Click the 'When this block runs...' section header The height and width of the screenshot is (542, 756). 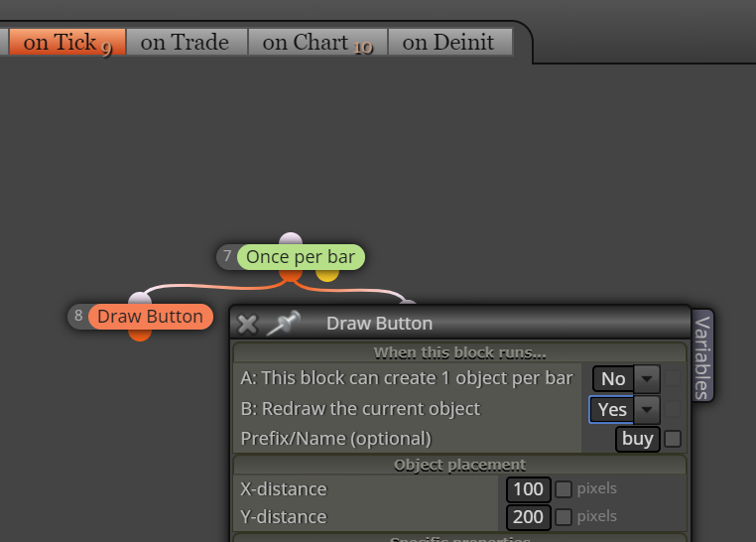[459, 353]
